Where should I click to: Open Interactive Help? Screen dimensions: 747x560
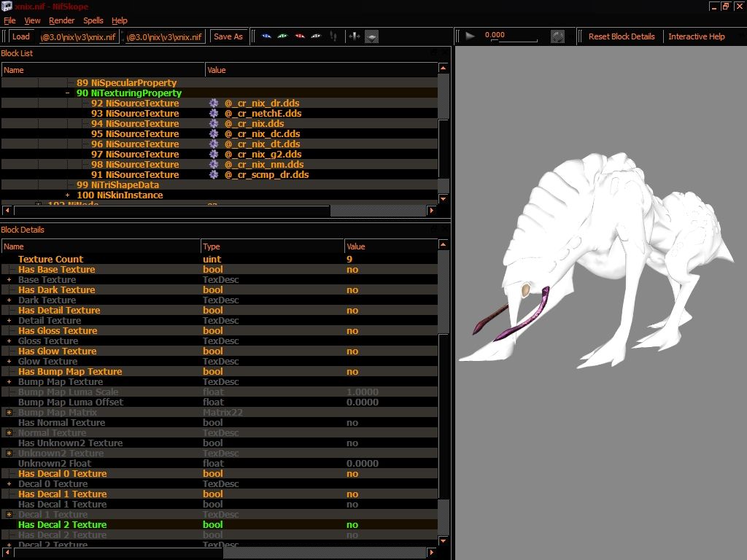point(696,36)
